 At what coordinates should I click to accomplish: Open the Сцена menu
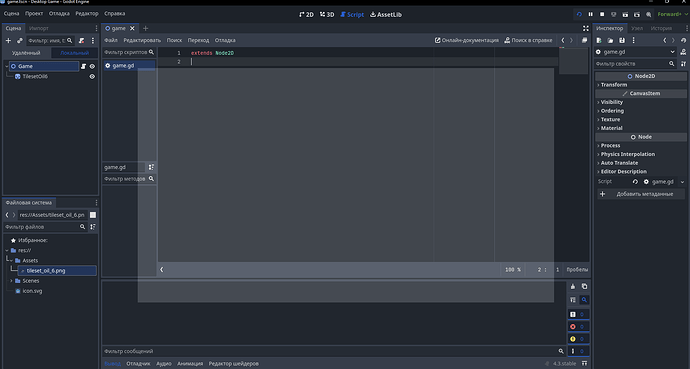[11, 14]
